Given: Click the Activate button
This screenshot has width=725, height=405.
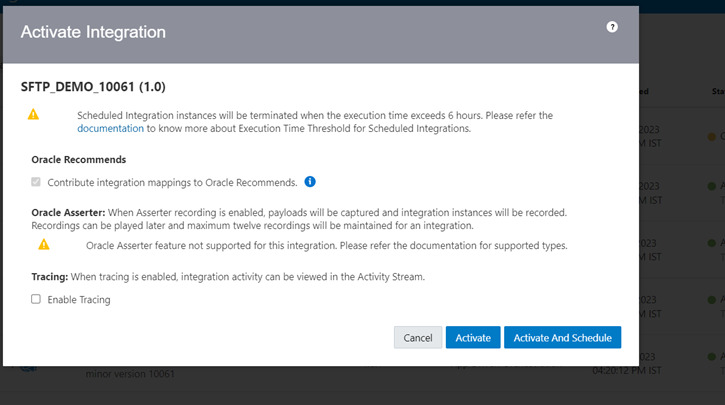Looking at the screenshot, I should 473,338.
